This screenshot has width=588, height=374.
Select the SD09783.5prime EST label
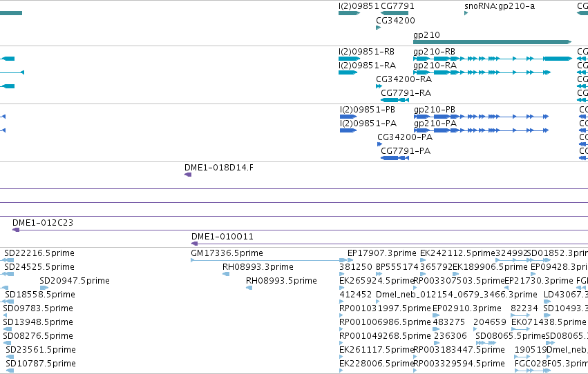click(38, 308)
